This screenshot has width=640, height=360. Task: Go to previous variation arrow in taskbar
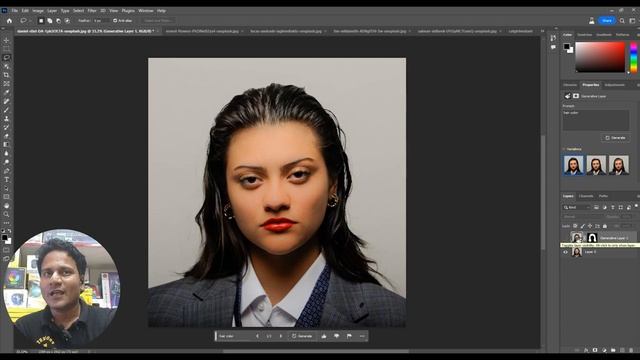[257, 336]
